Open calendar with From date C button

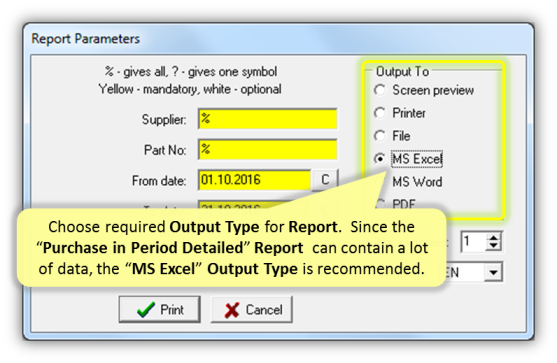[x=325, y=180]
